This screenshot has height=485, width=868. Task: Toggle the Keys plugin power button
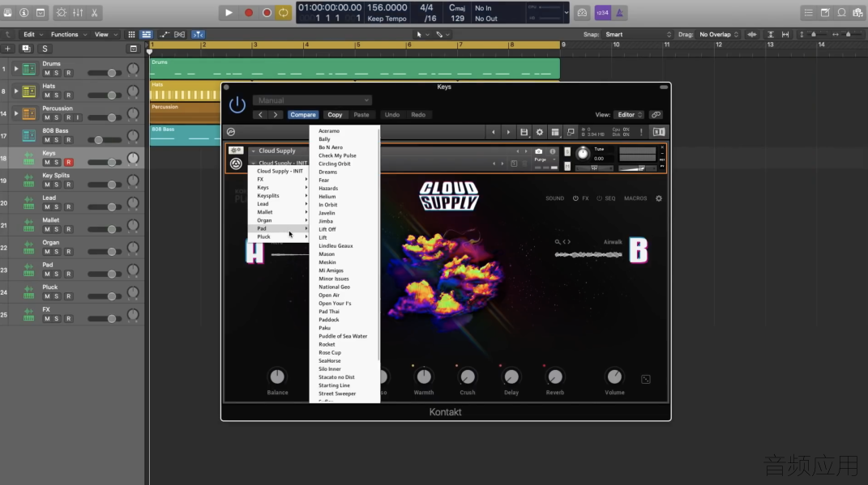[x=237, y=104]
